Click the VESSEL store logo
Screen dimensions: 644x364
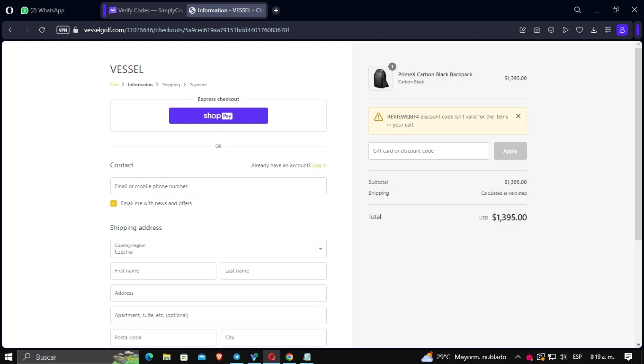coord(127,70)
